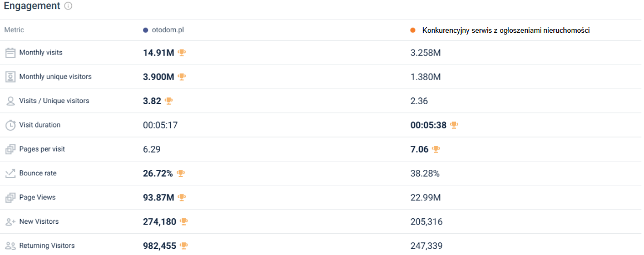644x255 pixels.
Task: Click the New Visitors icon
Action: (x=10, y=222)
